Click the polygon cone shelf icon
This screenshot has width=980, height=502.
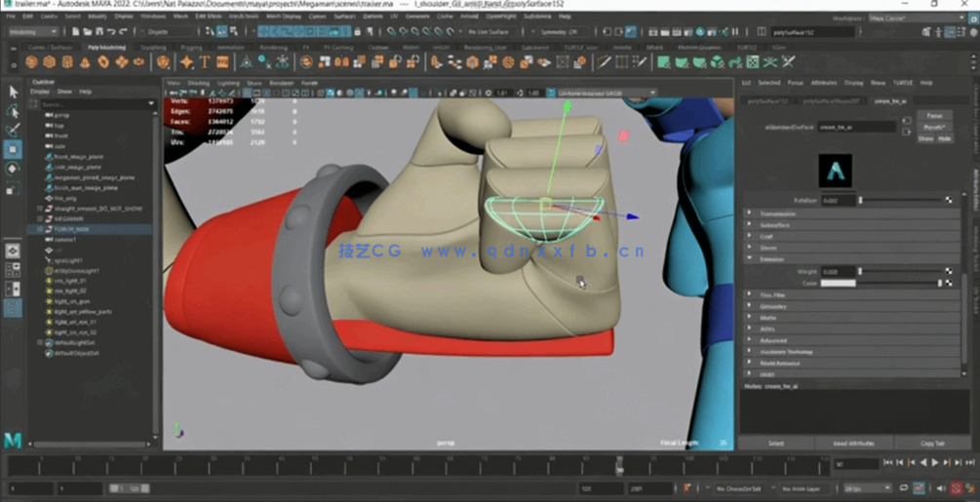point(84,62)
